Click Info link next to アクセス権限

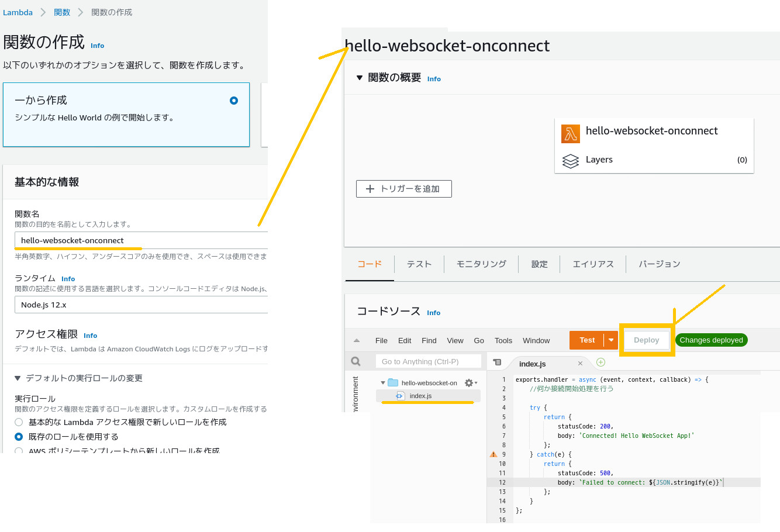91,336
